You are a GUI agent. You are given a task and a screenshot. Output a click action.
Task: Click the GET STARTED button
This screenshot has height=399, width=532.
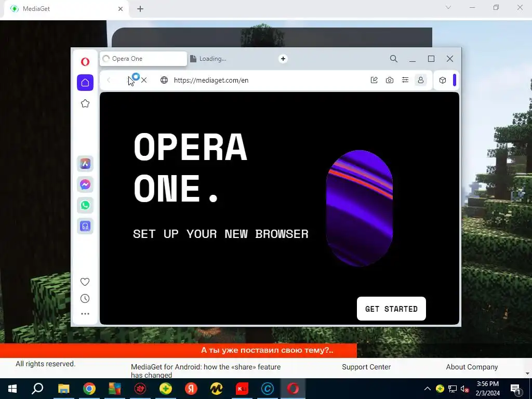[x=391, y=309]
